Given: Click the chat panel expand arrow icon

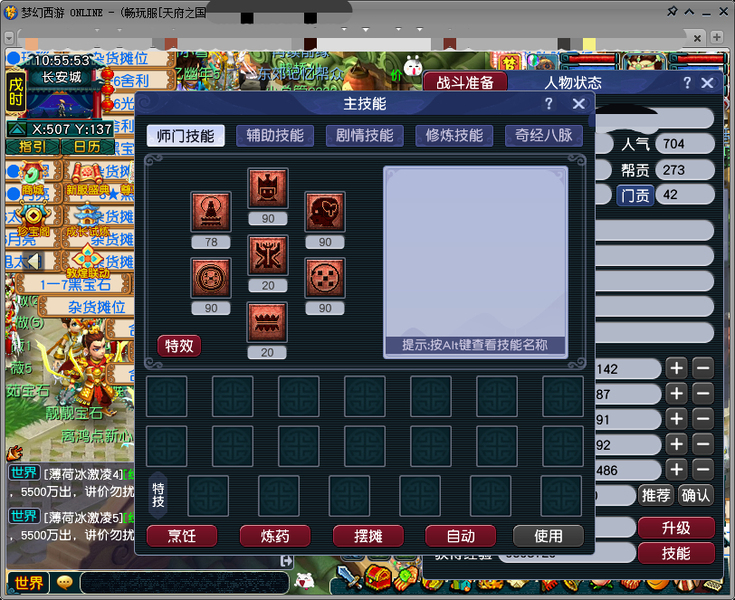Looking at the screenshot, I should 286,561.
